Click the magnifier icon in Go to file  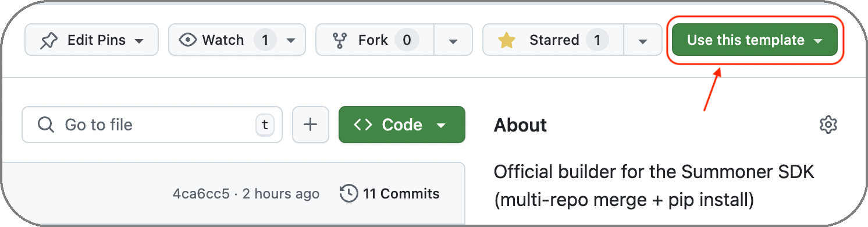click(x=45, y=125)
